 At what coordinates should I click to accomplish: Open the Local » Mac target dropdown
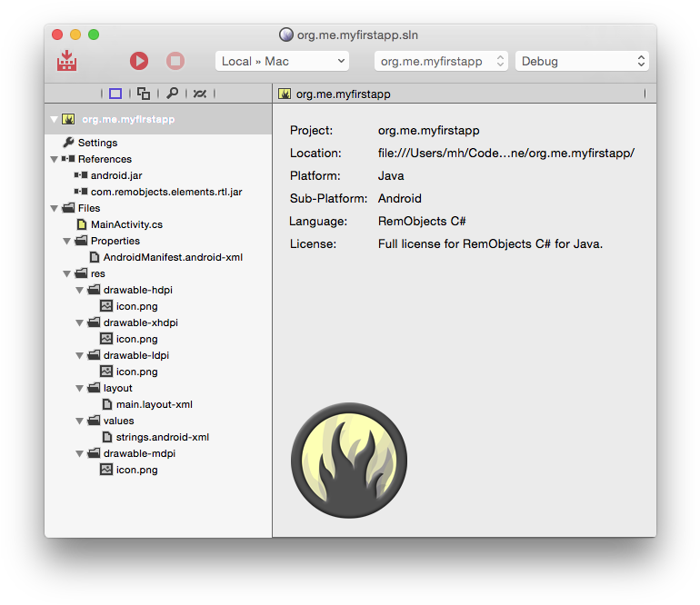click(282, 61)
